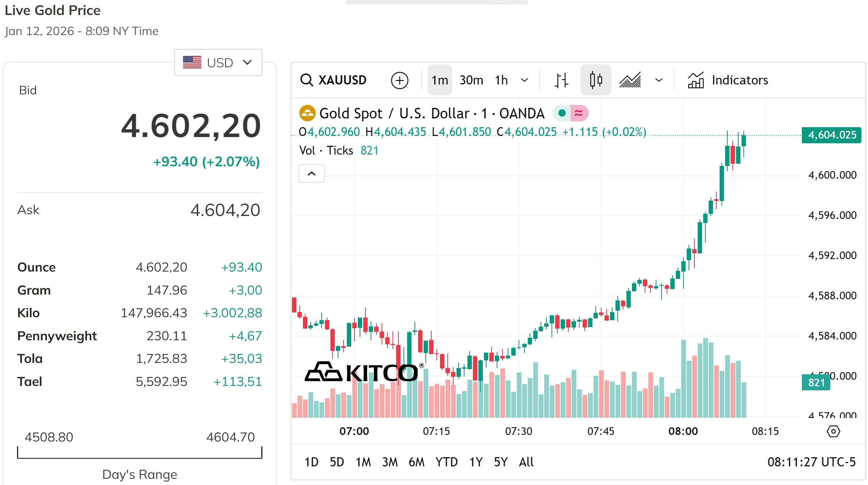The height and width of the screenshot is (485, 868).
Task: Click the Gold Spot coin icon in legend
Action: tap(307, 113)
